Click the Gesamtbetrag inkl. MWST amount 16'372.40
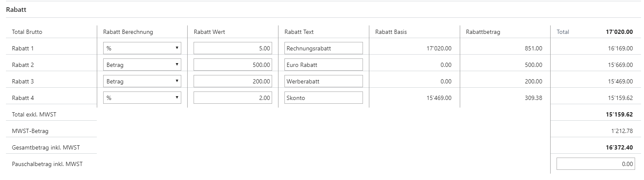 point(619,147)
